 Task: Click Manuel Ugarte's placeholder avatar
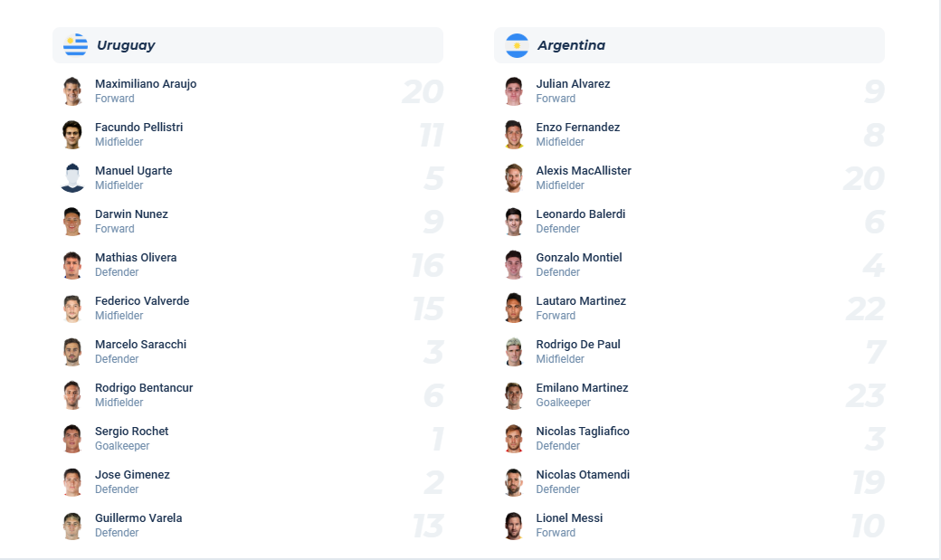pos(72,177)
